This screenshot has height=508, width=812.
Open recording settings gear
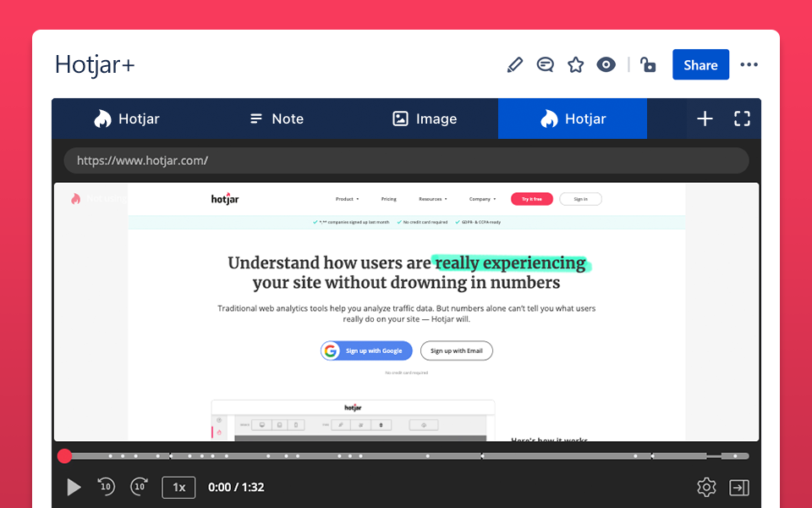(706, 488)
